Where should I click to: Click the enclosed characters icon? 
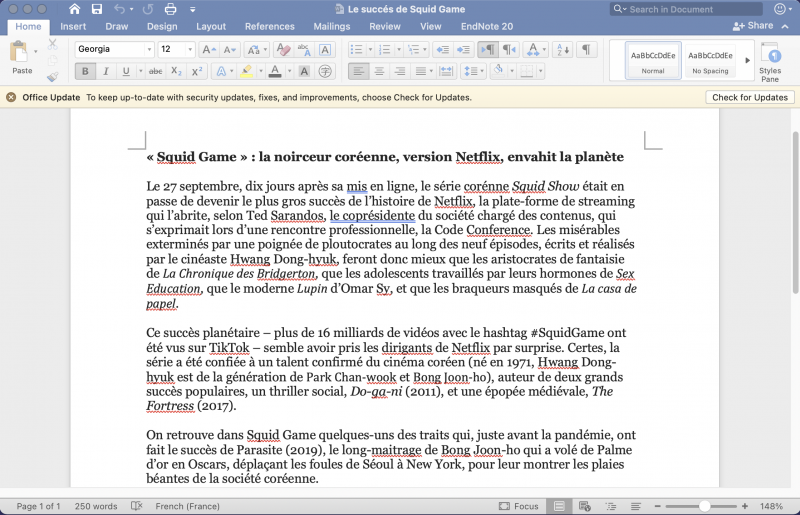coord(325,71)
